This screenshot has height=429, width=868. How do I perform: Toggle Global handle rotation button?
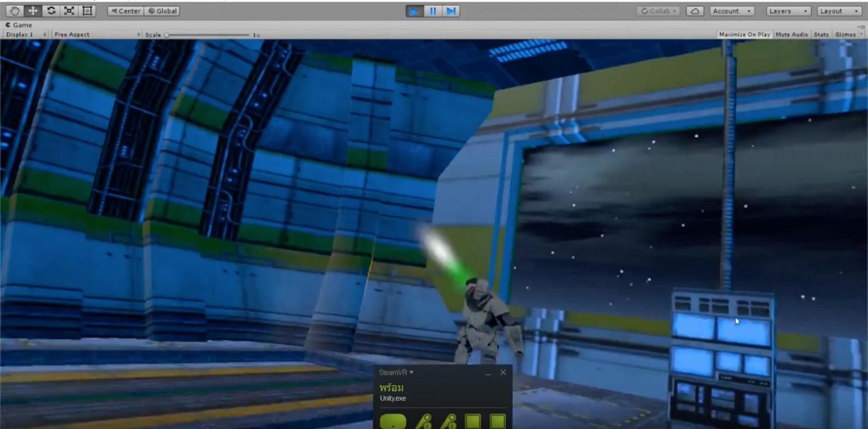[162, 11]
